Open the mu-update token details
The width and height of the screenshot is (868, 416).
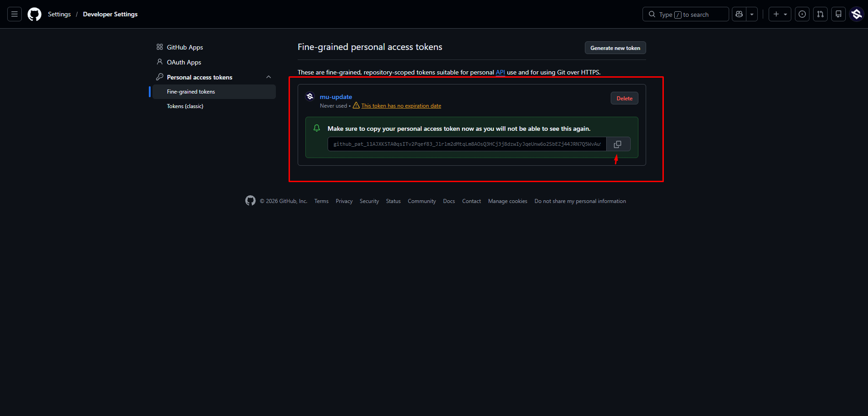pyautogui.click(x=336, y=97)
